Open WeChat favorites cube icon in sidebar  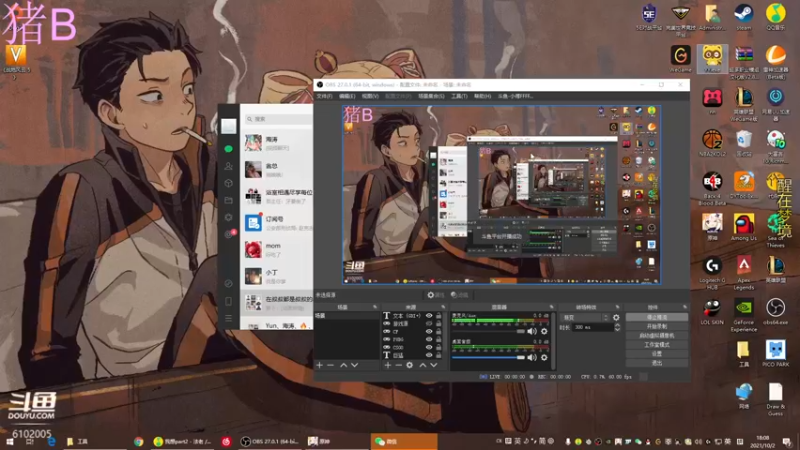pos(229,183)
